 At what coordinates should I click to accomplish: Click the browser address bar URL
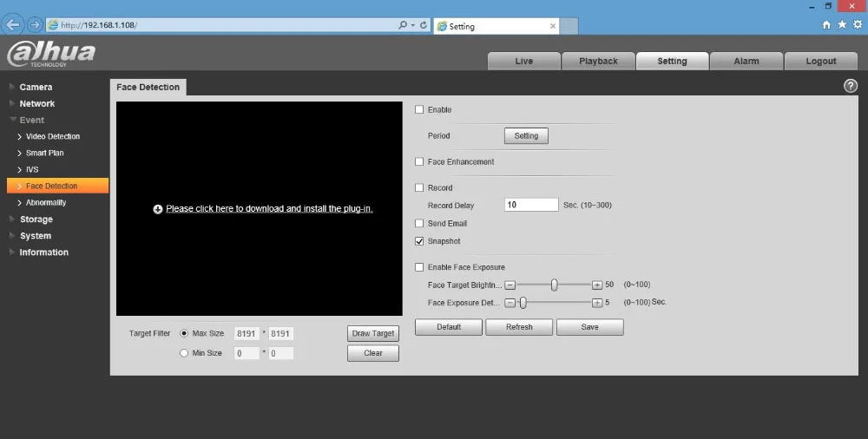99,25
